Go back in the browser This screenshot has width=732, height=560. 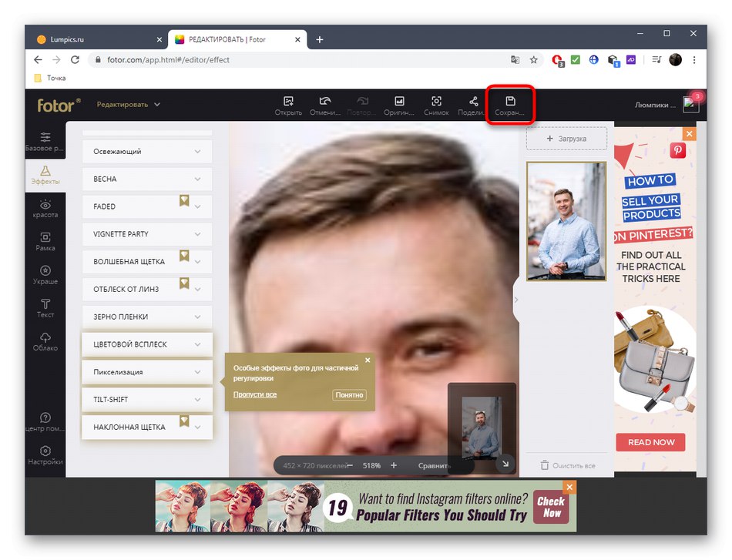pyautogui.click(x=38, y=60)
